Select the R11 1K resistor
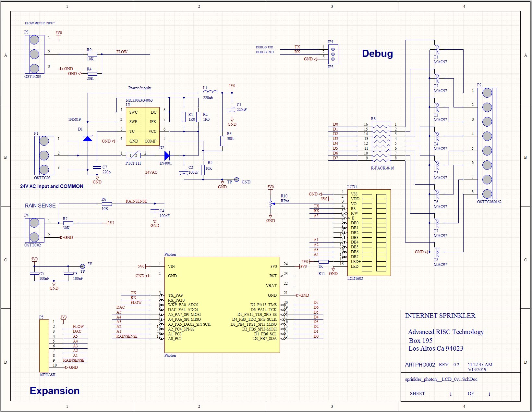Image resolution: width=532 pixels, height=412 pixels. tap(323, 262)
